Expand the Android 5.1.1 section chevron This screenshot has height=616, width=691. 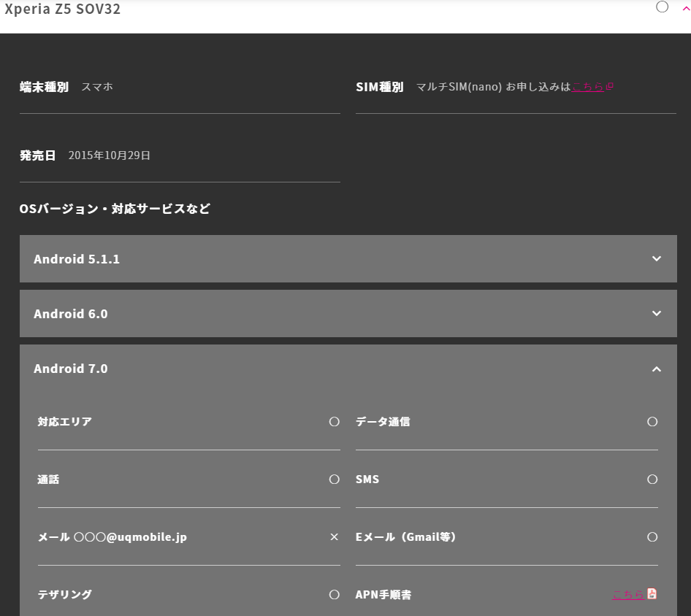click(x=656, y=258)
